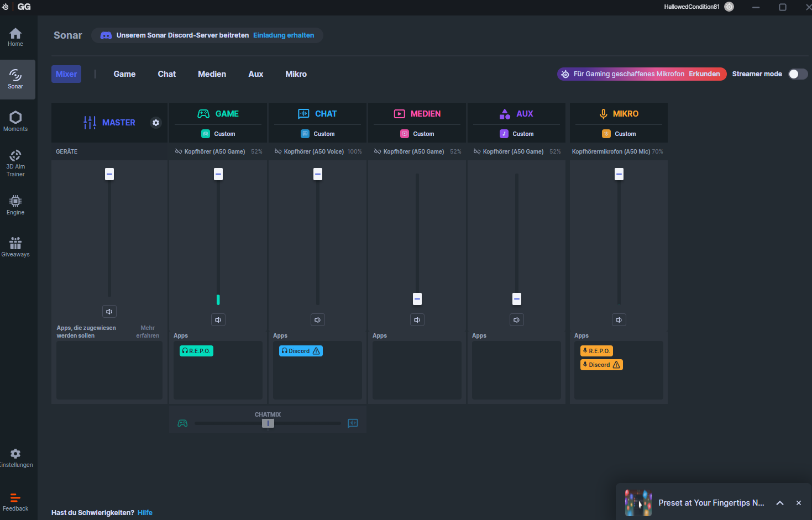This screenshot has width=812, height=520.
Task: Switch to the Mixer tab
Action: click(x=66, y=74)
